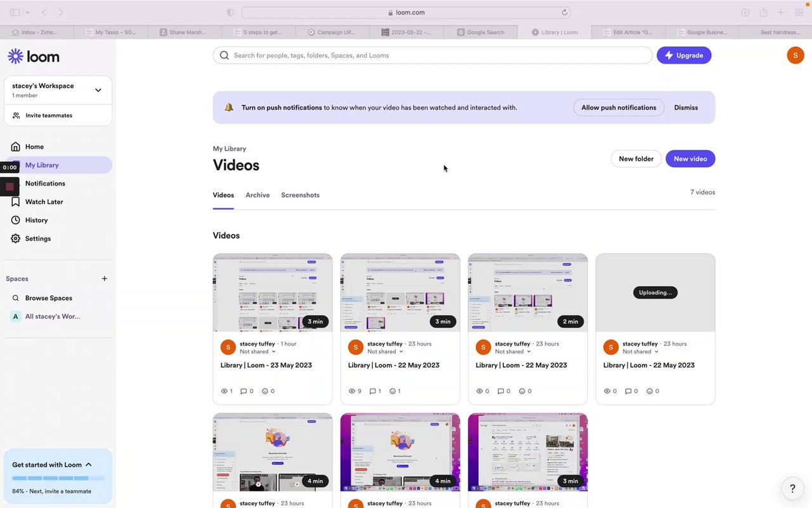This screenshot has width=812, height=508.
Task: Select My Library in the sidebar
Action: point(58,165)
